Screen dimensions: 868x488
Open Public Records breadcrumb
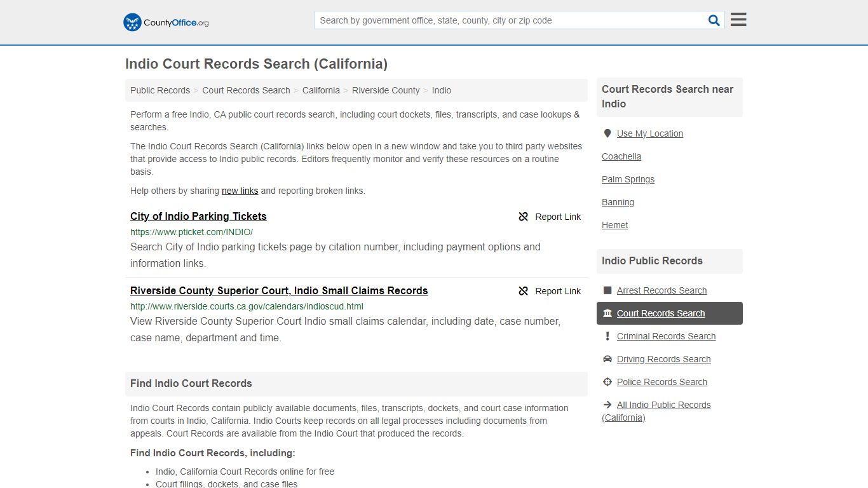(160, 90)
